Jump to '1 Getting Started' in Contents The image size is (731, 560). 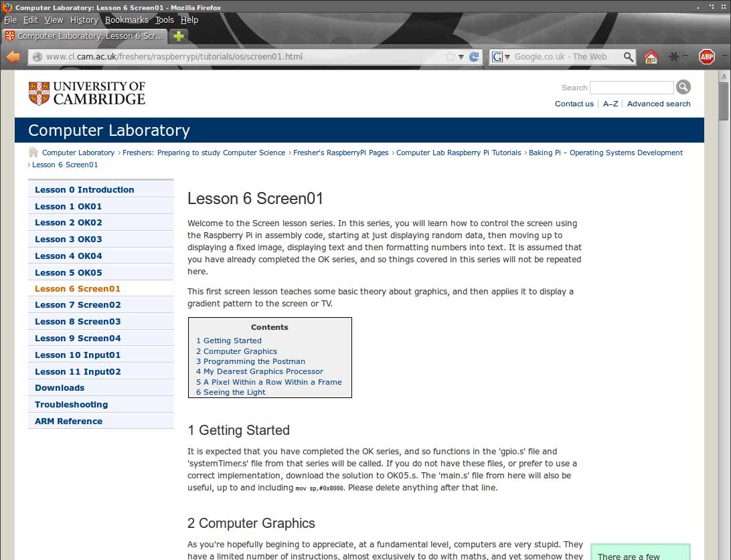click(x=229, y=341)
